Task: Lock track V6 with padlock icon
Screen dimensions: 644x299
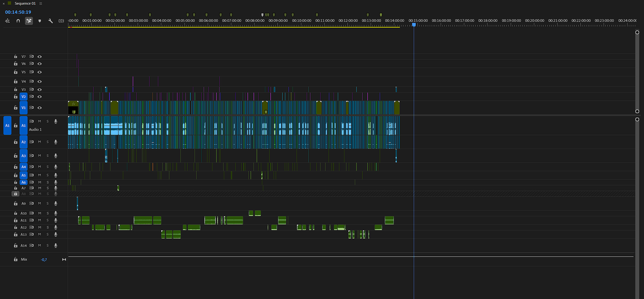Action: [16, 64]
